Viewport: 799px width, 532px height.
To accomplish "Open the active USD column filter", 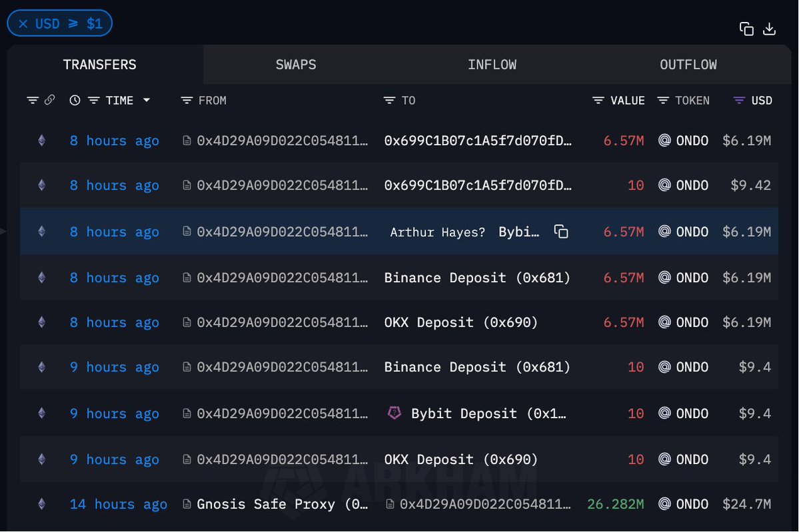I will [739, 101].
